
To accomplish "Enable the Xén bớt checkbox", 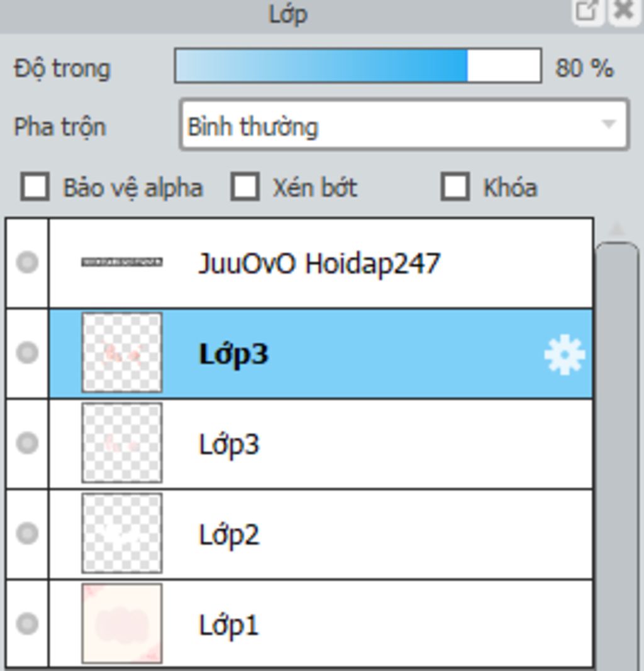I will click(245, 187).
